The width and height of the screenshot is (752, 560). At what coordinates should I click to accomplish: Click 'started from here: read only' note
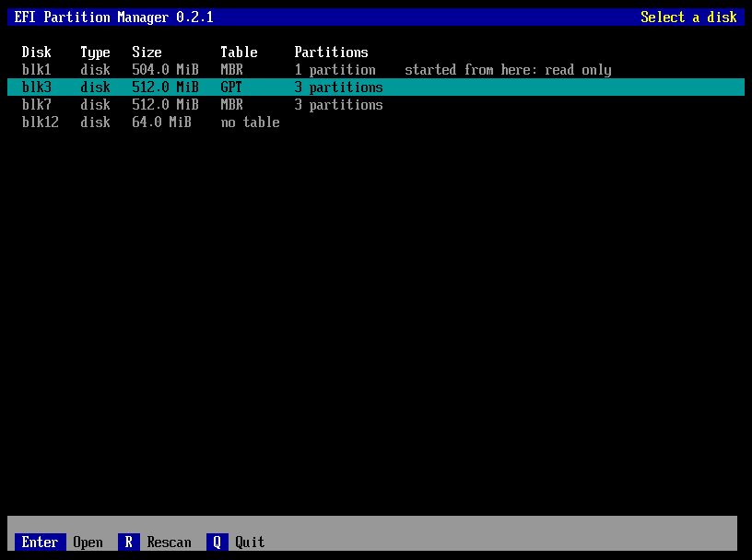pos(508,70)
